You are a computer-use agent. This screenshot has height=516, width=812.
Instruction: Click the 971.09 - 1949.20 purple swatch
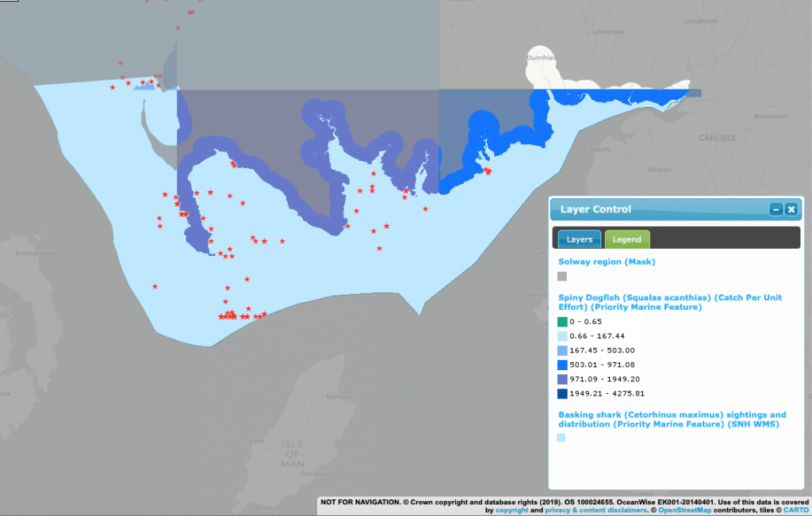coord(562,379)
